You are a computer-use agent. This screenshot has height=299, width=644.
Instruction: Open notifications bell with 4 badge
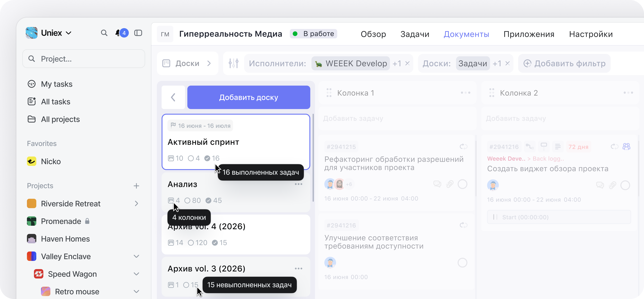pos(122,33)
